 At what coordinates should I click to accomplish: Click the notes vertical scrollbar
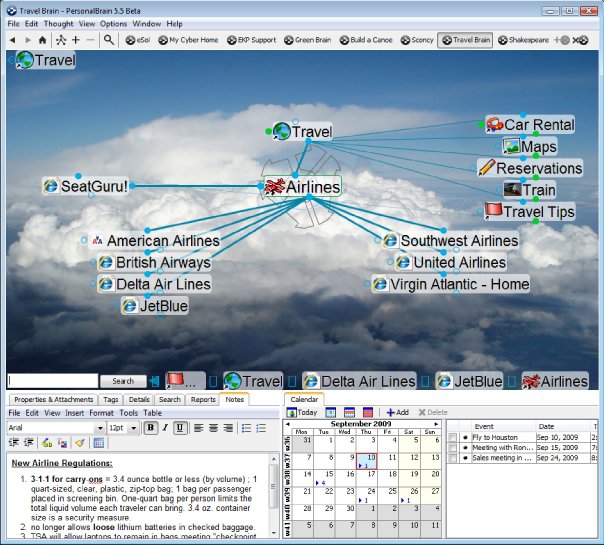point(273,496)
